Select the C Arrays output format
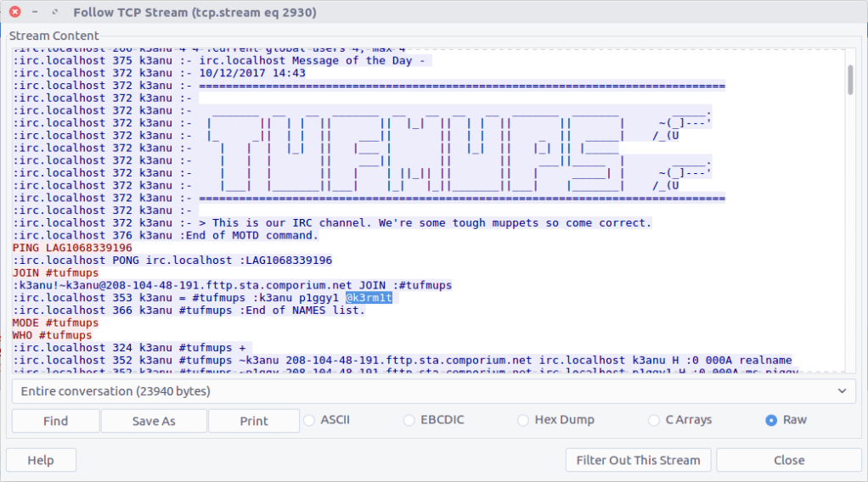The width and height of the screenshot is (868, 482). coord(653,420)
